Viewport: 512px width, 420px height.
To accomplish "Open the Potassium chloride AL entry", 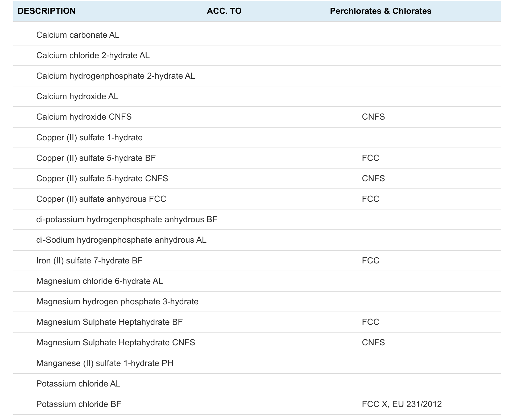I will tap(78, 384).
